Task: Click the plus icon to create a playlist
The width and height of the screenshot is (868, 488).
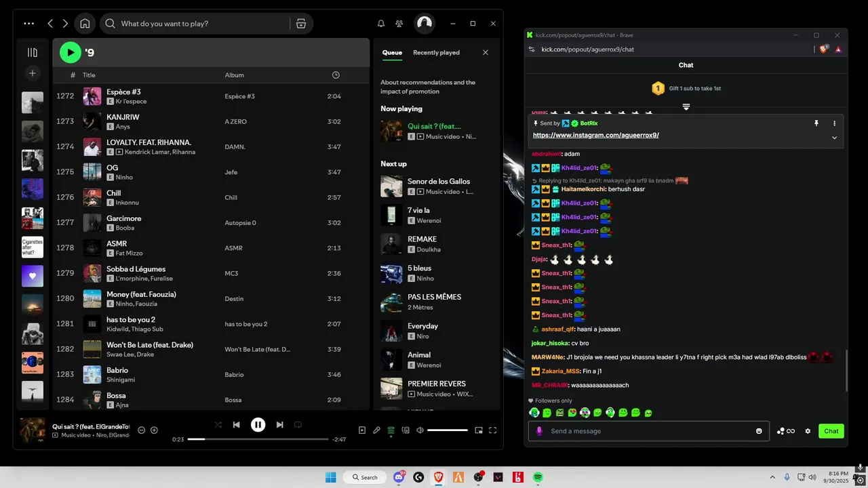Action: (33, 73)
